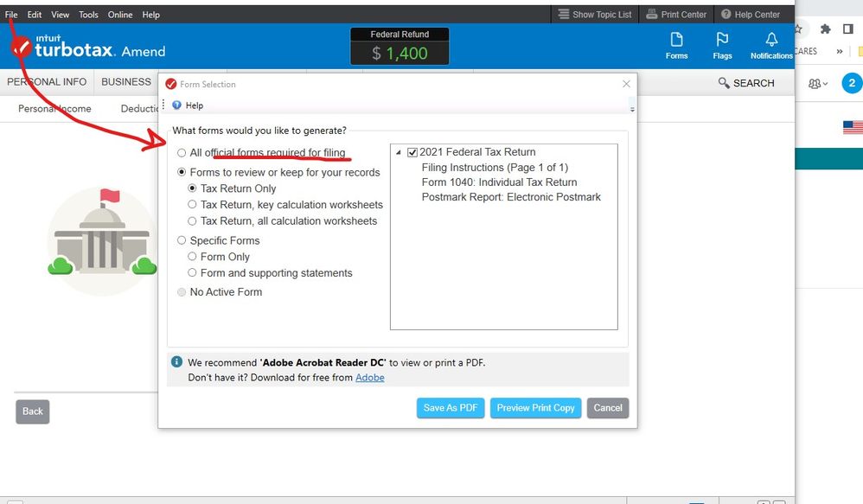Select Tax Return, key calculation worksheets
The width and height of the screenshot is (863, 504).
[192, 204]
